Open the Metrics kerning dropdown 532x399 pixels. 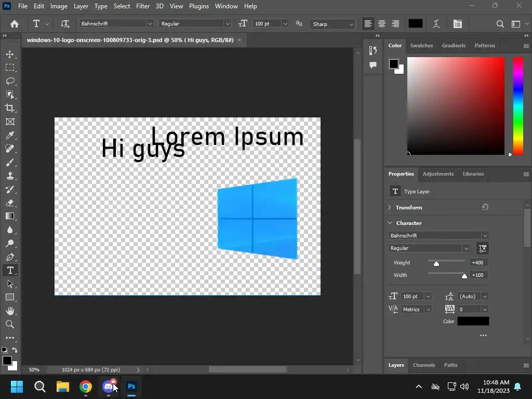(x=428, y=309)
